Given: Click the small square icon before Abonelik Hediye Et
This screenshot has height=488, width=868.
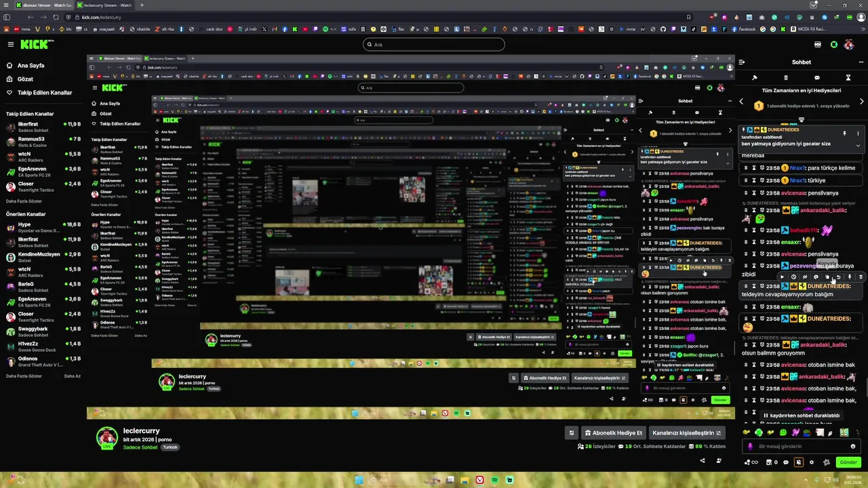Looking at the screenshot, I should (572, 432).
